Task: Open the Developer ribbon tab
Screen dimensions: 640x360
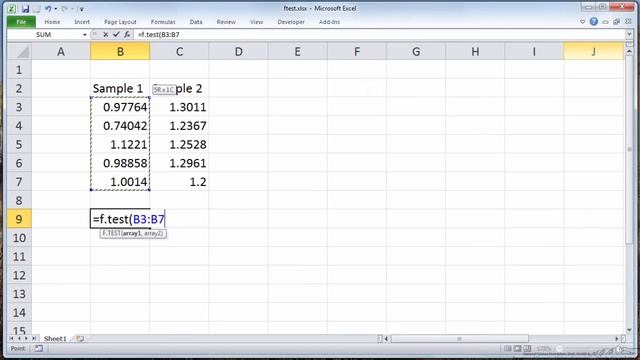Action: [291, 22]
